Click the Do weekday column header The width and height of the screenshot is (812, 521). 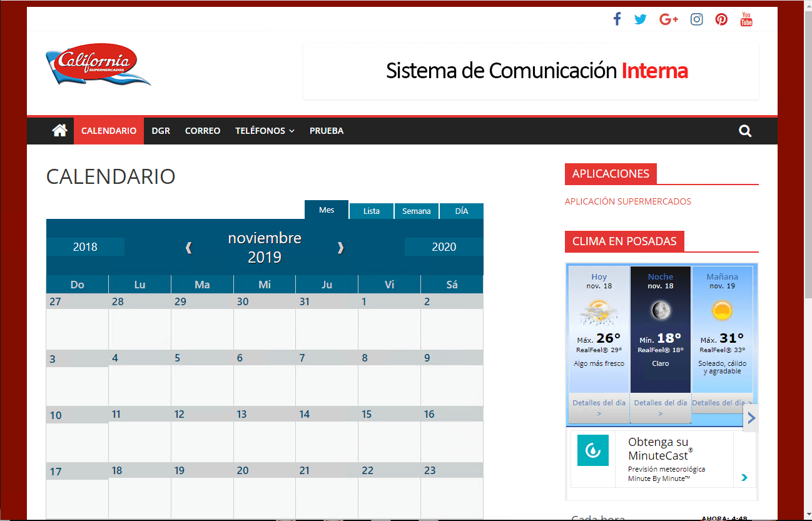78,285
